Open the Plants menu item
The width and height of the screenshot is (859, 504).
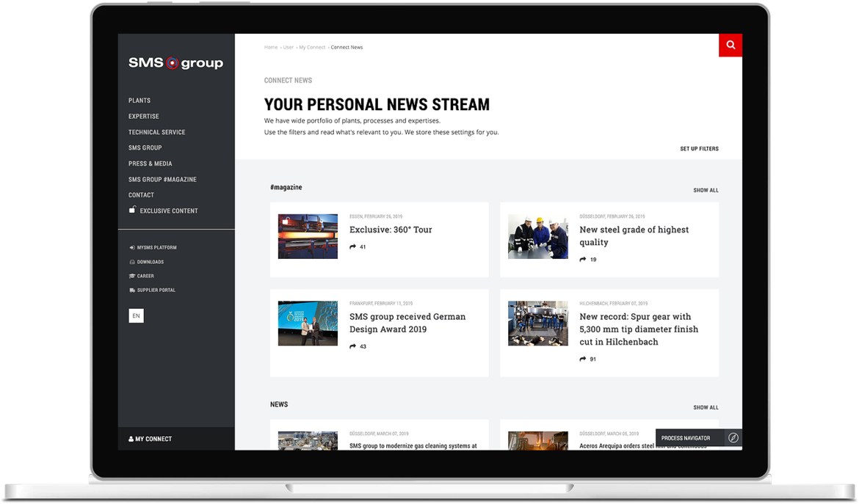point(139,101)
